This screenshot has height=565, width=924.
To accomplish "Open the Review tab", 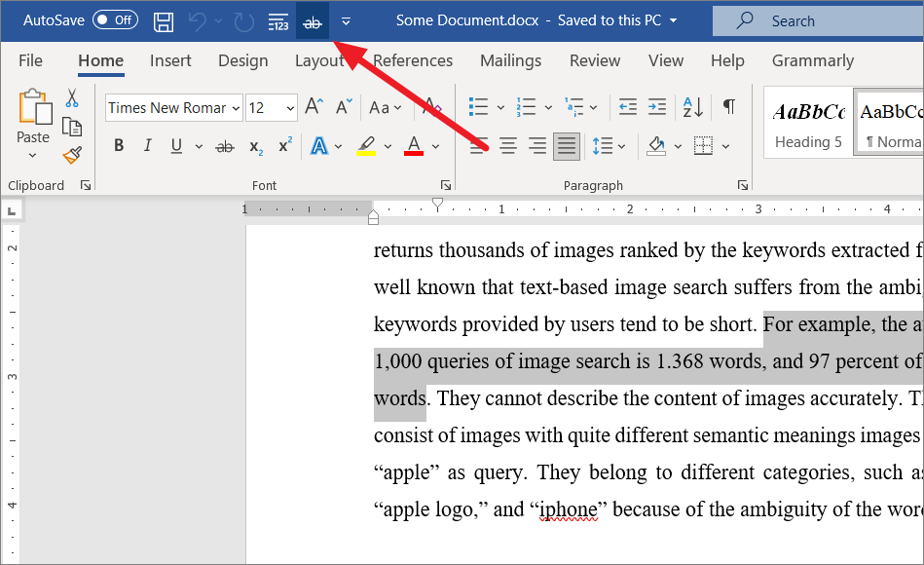I will point(595,60).
